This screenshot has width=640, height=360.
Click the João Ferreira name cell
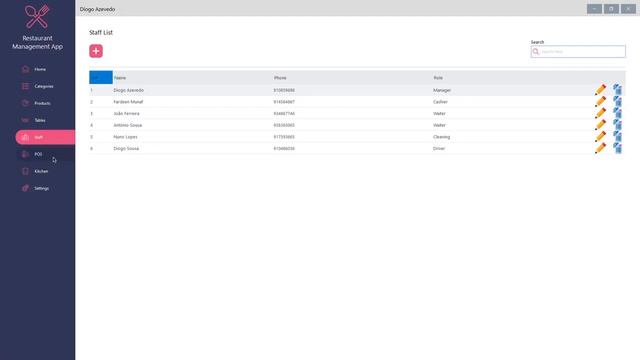[126, 113]
